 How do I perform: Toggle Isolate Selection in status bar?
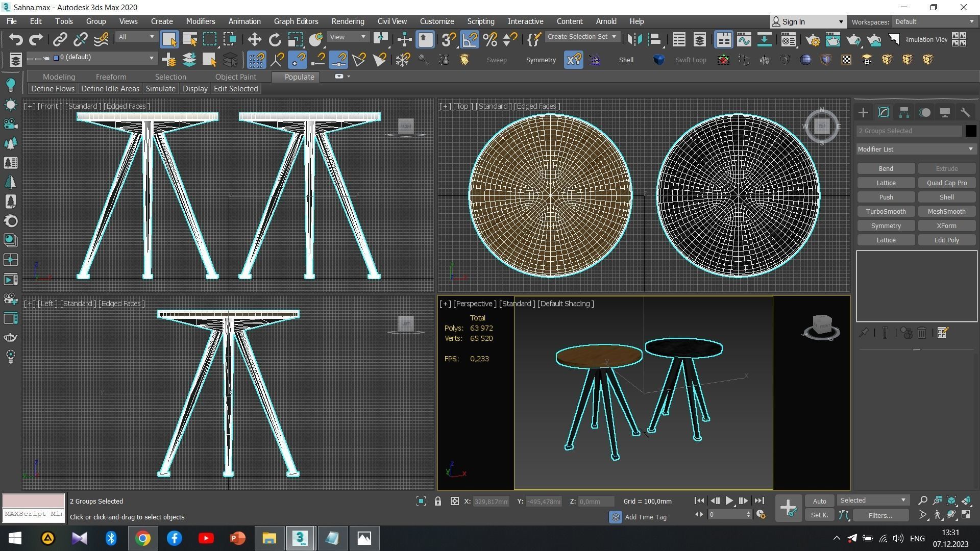pos(421,502)
